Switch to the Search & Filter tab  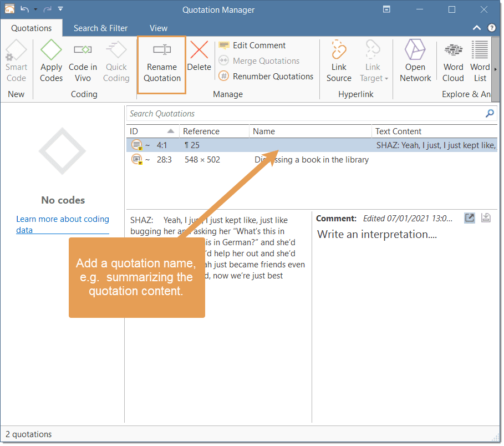(x=100, y=28)
